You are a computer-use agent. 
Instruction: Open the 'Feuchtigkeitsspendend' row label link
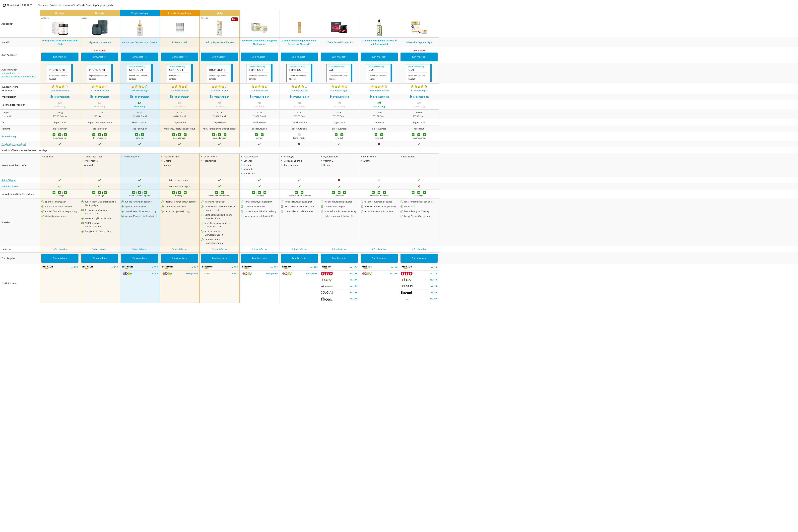[x=13, y=144]
